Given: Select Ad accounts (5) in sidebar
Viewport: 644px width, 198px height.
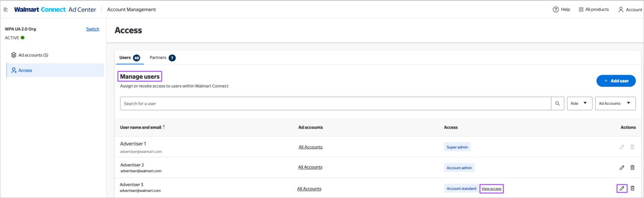Looking at the screenshot, I should pyautogui.click(x=55, y=55).
